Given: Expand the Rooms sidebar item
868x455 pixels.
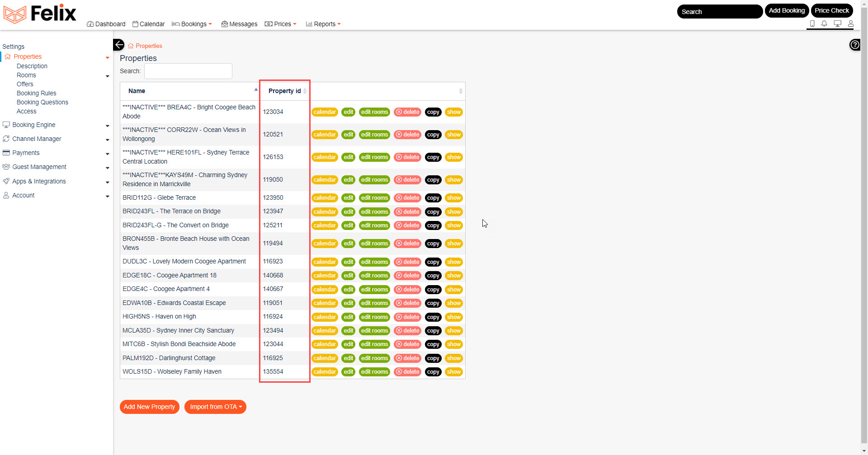Looking at the screenshot, I should pyautogui.click(x=107, y=76).
